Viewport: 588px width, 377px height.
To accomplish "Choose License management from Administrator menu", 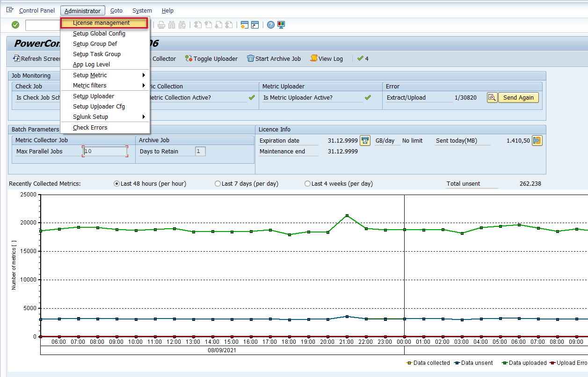I will (102, 23).
